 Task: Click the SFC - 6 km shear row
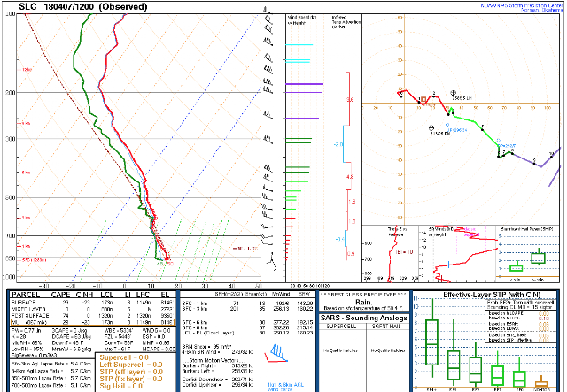(248, 322)
